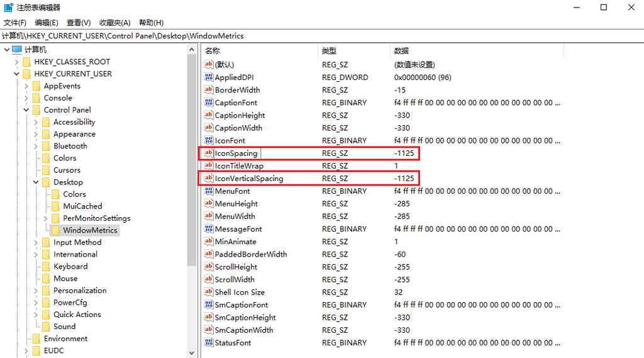This screenshot has width=644, height=358.
Task: Open the 编辑(E) menu
Action: pos(47,23)
